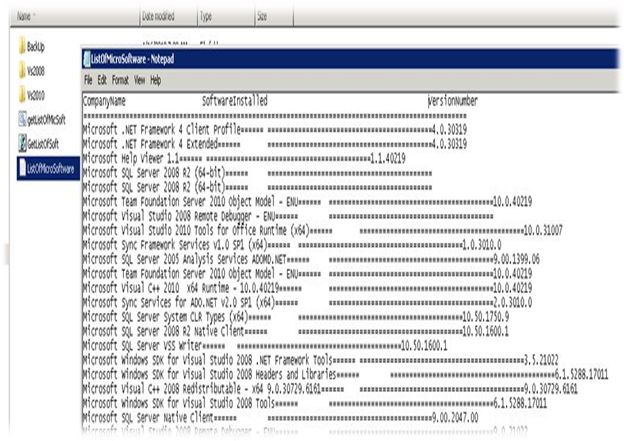Image resolution: width=624 pixels, height=441 pixels.
Task: Click the Visual Studio 2010 Tools for Office line
Action: click(x=322, y=230)
